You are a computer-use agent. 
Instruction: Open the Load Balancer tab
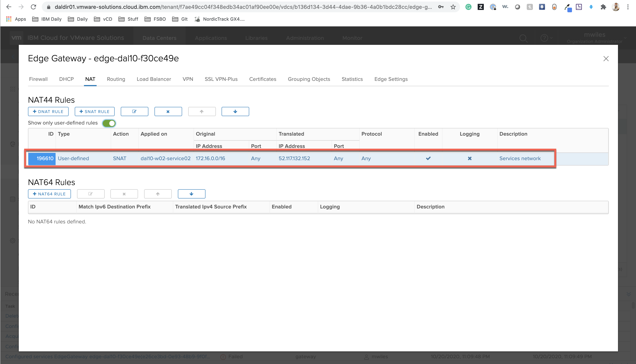pos(154,79)
